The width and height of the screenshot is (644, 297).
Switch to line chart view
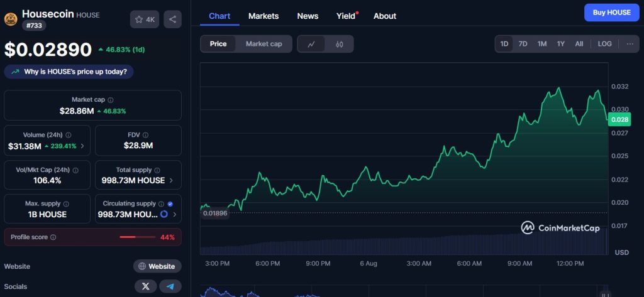click(311, 45)
